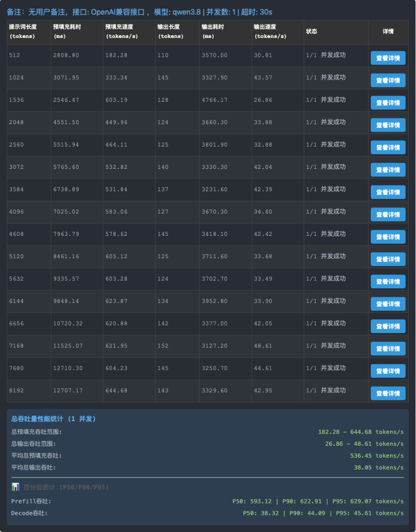The image size is (416, 532).
Task: Select the prompt length cell 3072
Action: point(17,167)
